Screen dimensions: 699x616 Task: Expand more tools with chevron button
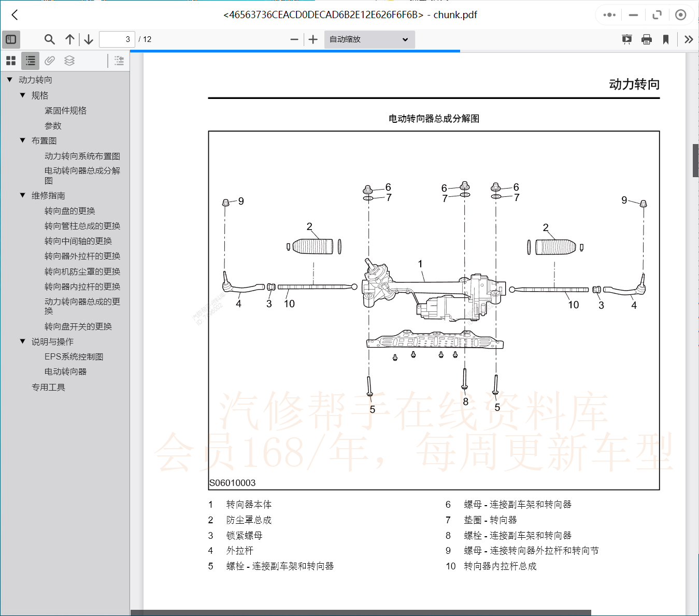coord(689,39)
